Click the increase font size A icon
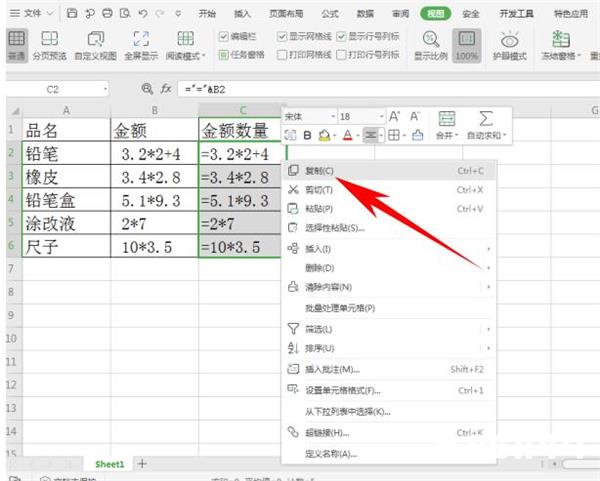Viewport: 600px width, 481px height. pos(394,116)
